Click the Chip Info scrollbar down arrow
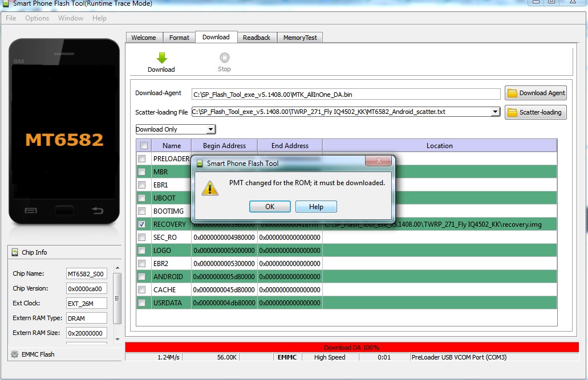This screenshot has height=380, width=588. [117, 339]
